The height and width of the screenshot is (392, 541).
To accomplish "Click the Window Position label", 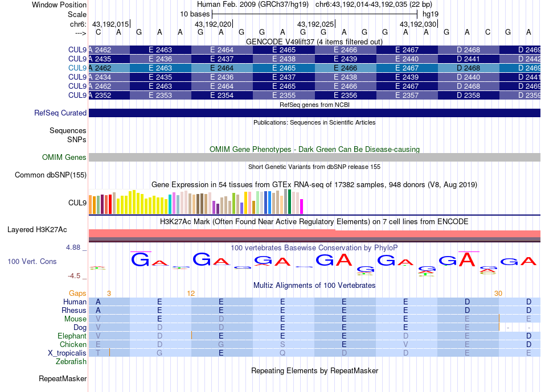I will click(59, 5).
